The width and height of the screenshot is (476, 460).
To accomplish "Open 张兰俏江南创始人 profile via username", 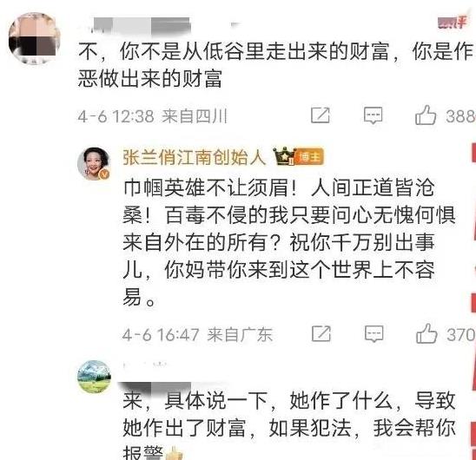I will tap(195, 157).
